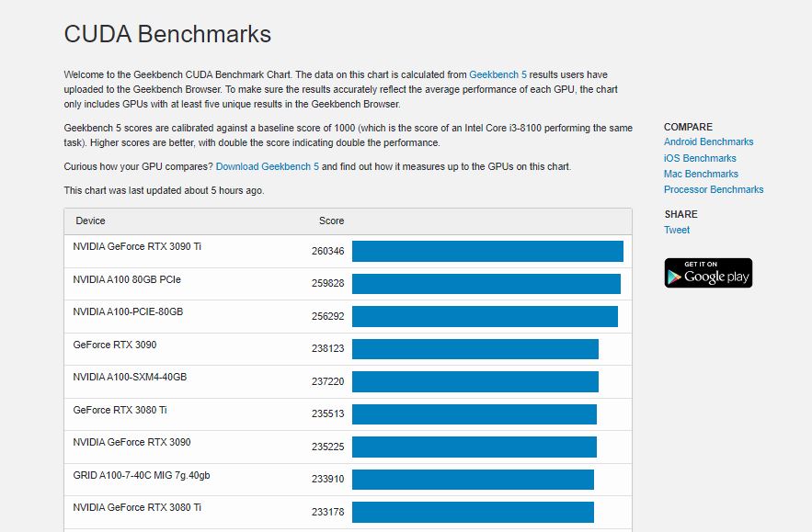The width and height of the screenshot is (812, 532).
Task: Click Download Geekbench 5 link
Action: tap(267, 166)
